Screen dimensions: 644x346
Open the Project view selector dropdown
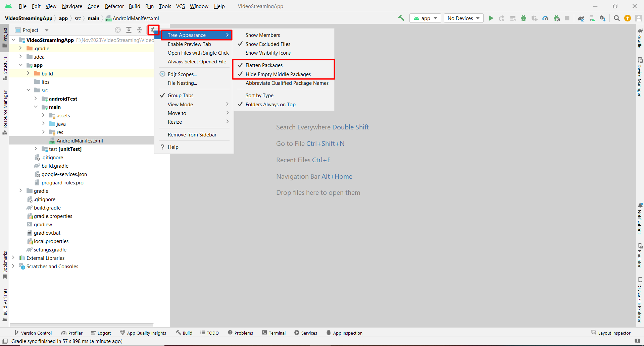pos(32,30)
